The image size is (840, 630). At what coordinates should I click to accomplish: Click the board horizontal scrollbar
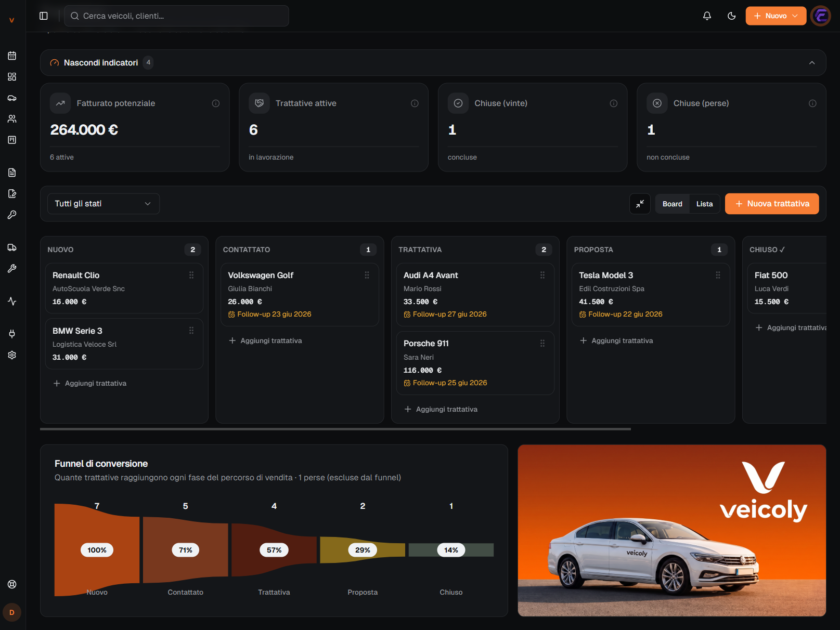click(x=335, y=429)
